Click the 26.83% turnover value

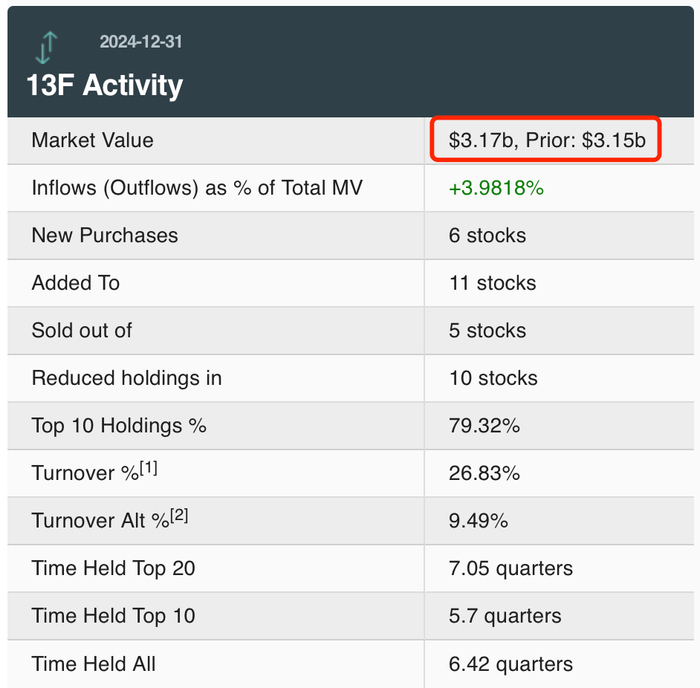click(x=484, y=473)
